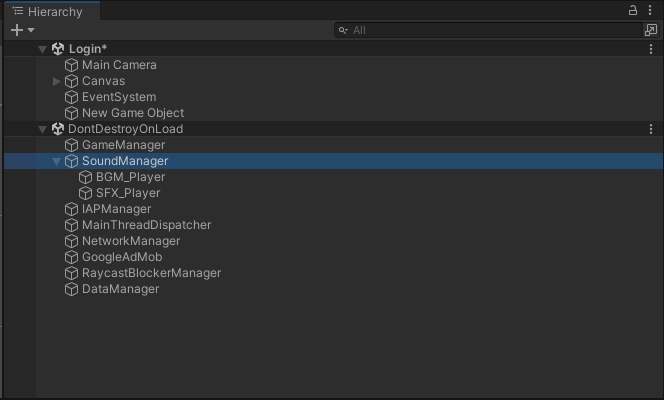This screenshot has height=400, width=664.
Task: Click the GameManager cube icon
Action: (72, 145)
